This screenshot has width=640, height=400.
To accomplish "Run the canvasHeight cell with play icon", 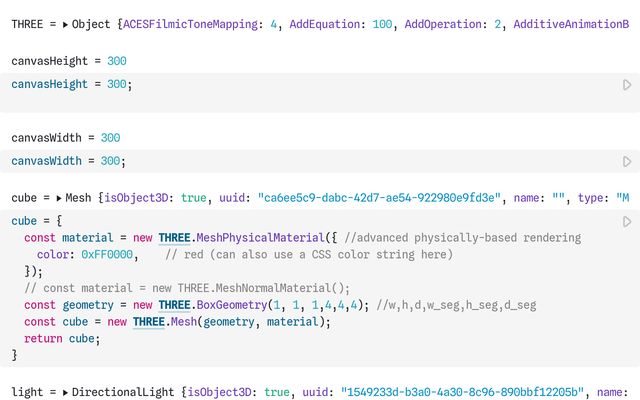I will 627,85.
